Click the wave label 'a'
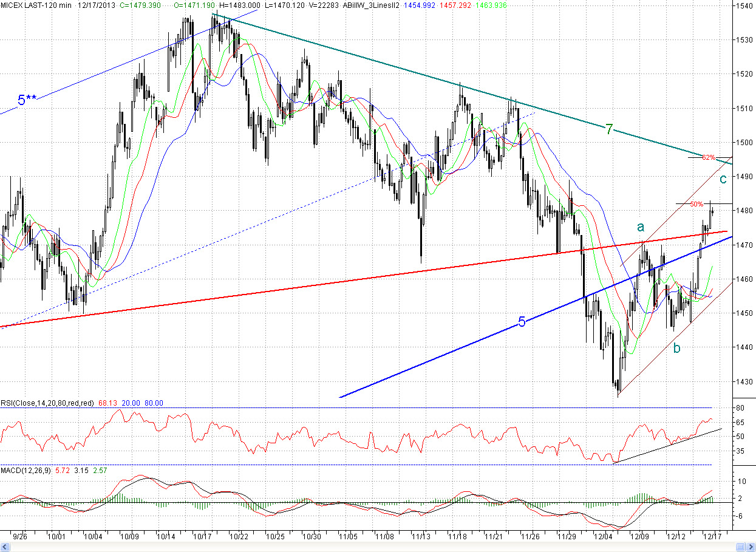 (640, 227)
